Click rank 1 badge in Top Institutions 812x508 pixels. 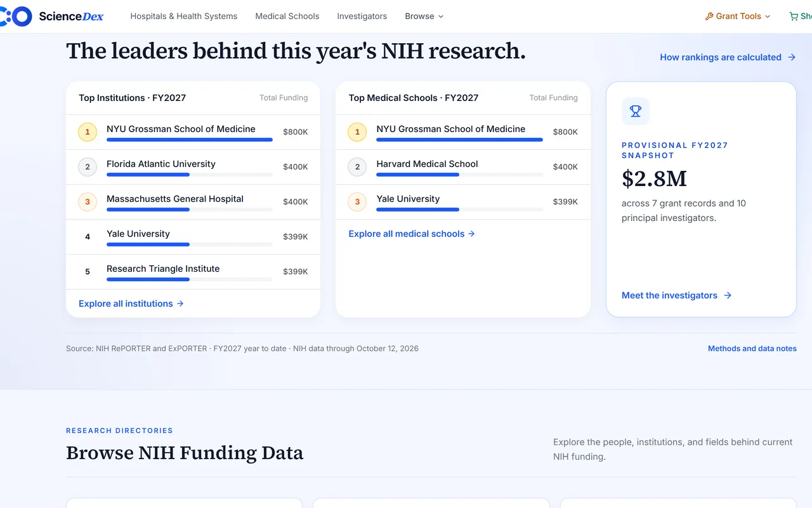(x=88, y=132)
